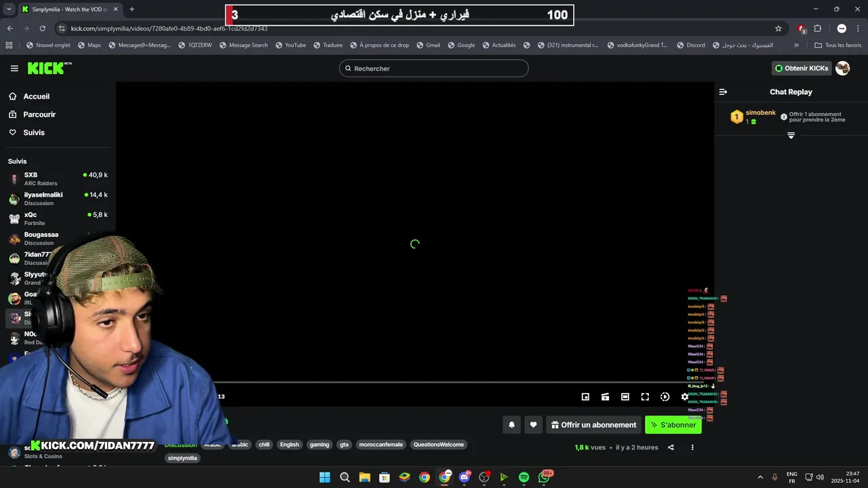Viewport: 868px width, 488px height.
Task: Focus the Rechercher search field
Action: click(434, 68)
